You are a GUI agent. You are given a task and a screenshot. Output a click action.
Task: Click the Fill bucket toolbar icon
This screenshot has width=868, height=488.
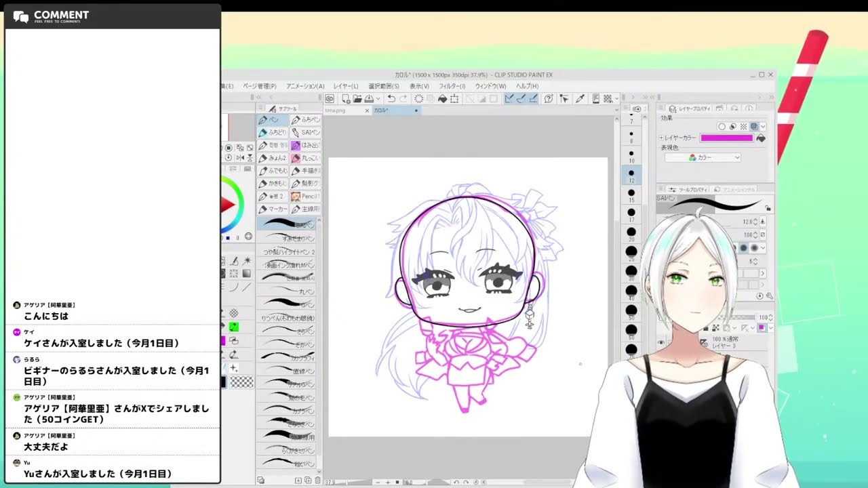point(442,98)
